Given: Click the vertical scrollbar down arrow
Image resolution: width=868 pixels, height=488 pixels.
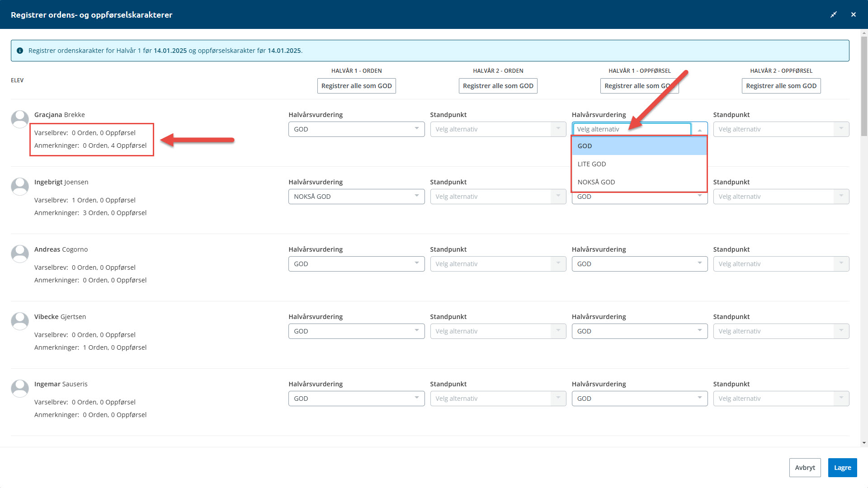Looking at the screenshot, I should pos(864,443).
